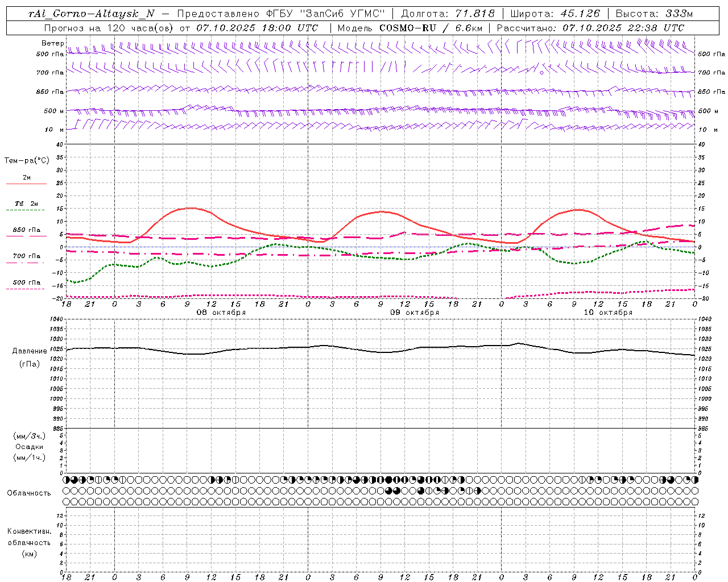Click the Td 2м dew point legend label
Screen dimensions: 728x582
26,203
